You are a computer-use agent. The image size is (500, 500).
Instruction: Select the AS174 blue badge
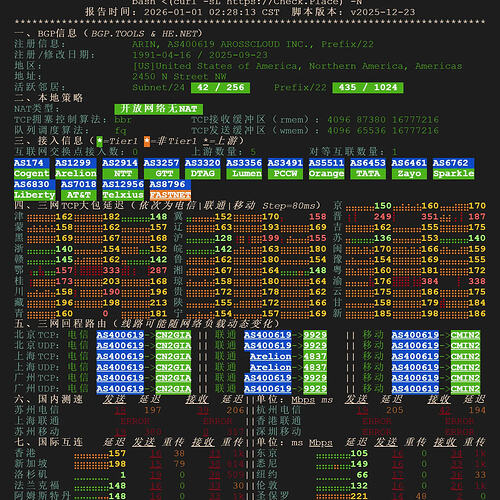click(x=32, y=163)
